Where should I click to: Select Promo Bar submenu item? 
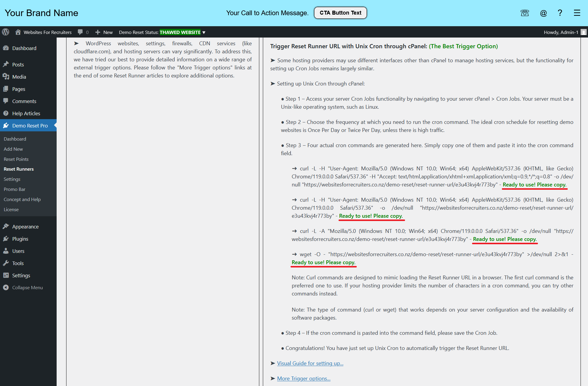point(14,189)
